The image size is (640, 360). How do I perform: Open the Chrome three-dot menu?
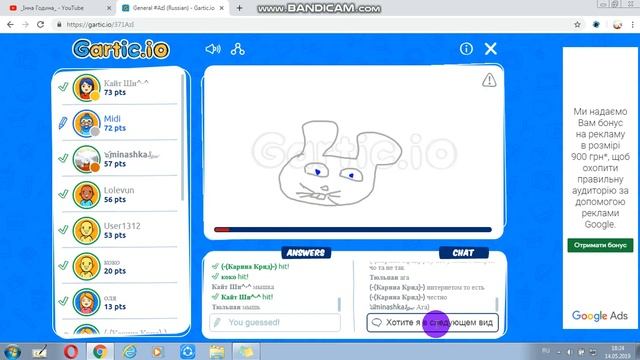coord(633,24)
